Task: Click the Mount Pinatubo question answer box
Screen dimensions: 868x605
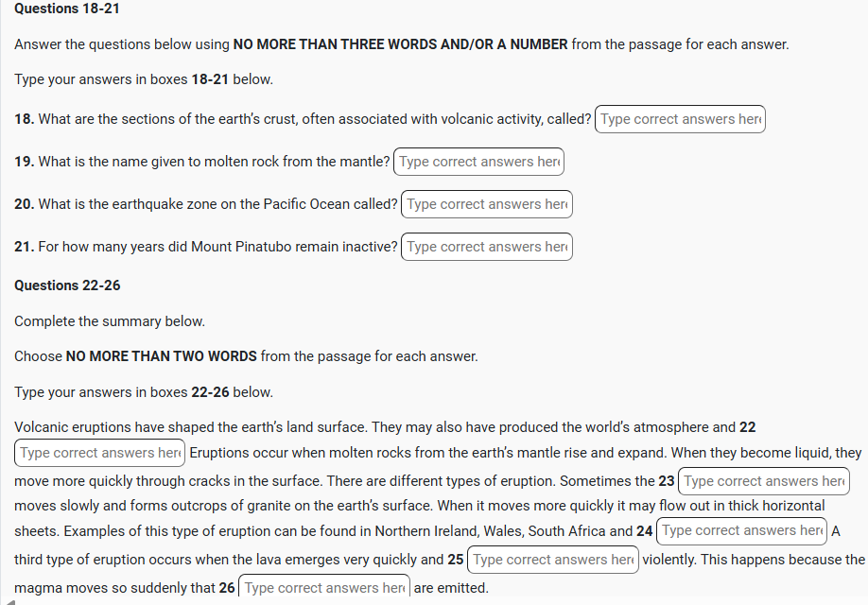Action: click(486, 247)
